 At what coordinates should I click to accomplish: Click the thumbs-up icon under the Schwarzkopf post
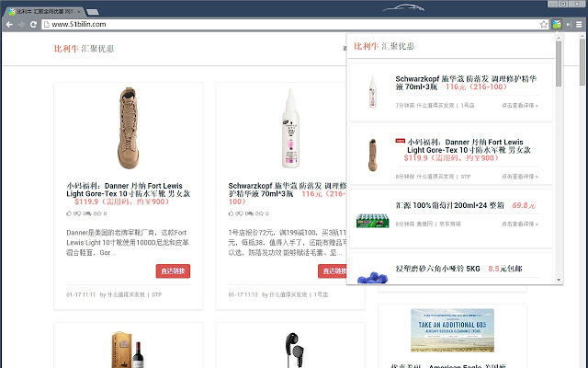click(231, 213)
